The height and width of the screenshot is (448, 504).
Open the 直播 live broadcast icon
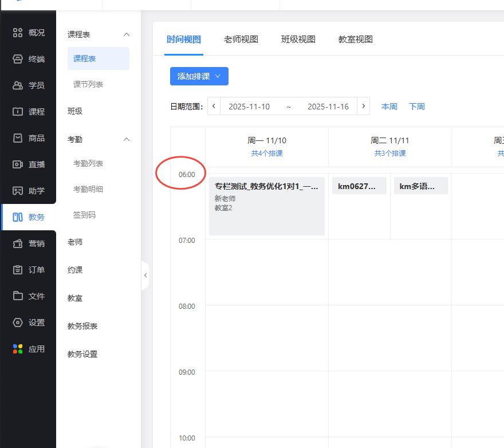pyautogui.click(x=18, y=164)
